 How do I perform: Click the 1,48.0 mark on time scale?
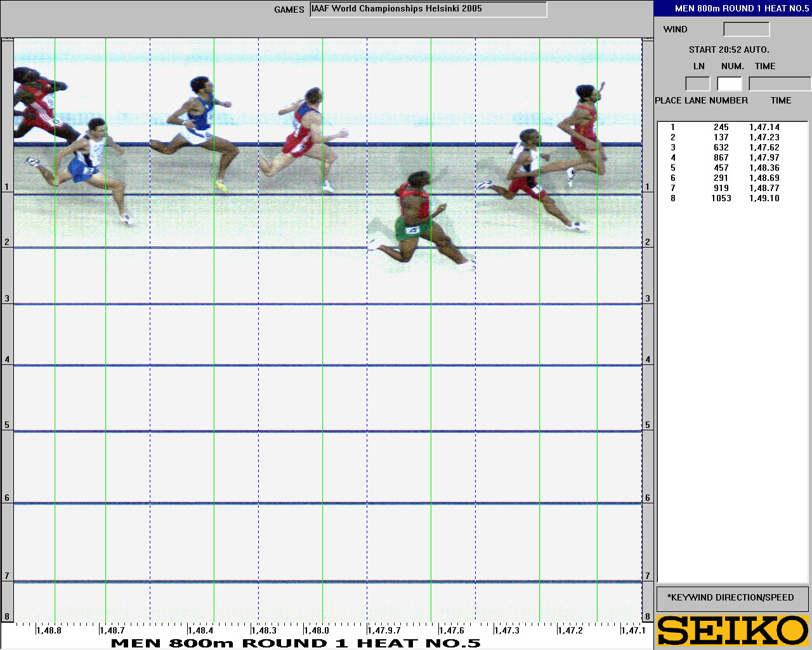click(316, 630)
